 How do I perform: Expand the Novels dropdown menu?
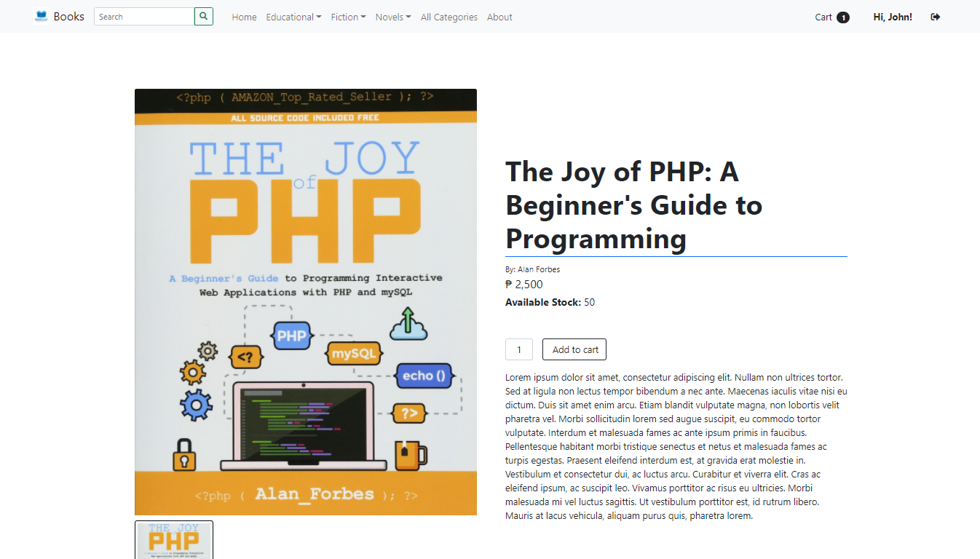coord(393,17)
